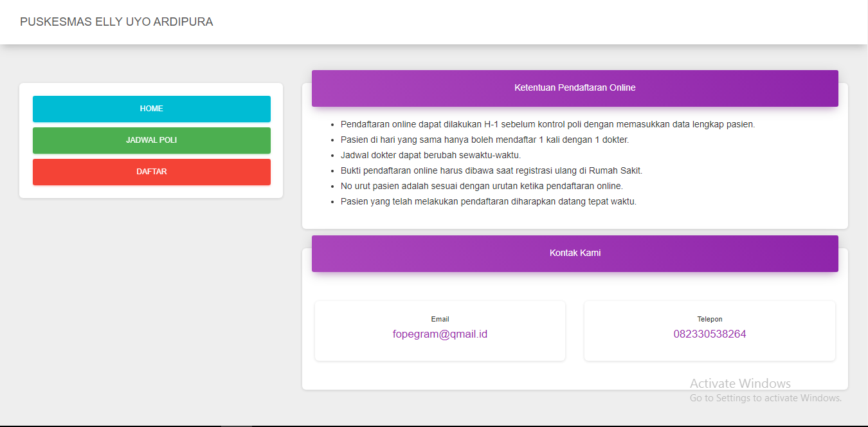Select the Kontak Kami section header
The image size is (868, 427).
click(575, 253)
